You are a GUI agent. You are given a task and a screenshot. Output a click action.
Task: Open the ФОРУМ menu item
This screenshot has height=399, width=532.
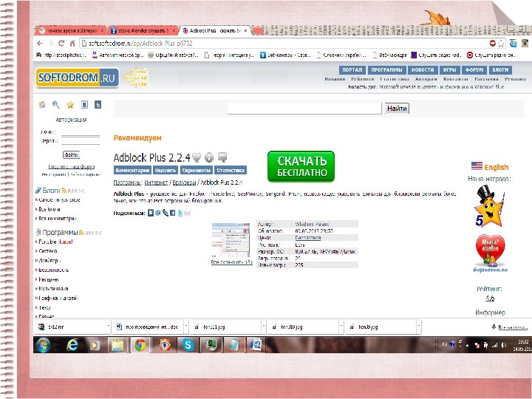(x=474, y=70)
